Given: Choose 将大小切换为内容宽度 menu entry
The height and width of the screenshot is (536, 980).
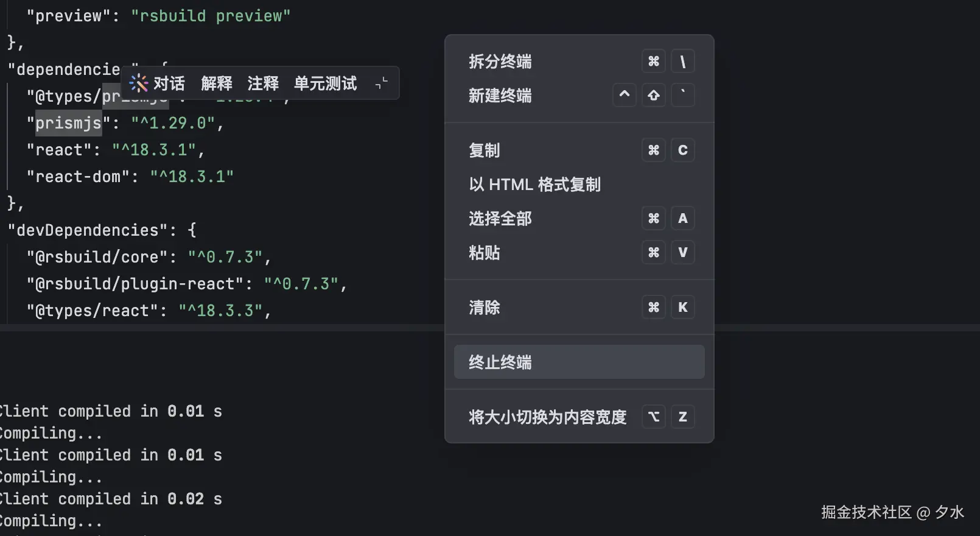Looking at the screenshot, I should pos(579,417).
